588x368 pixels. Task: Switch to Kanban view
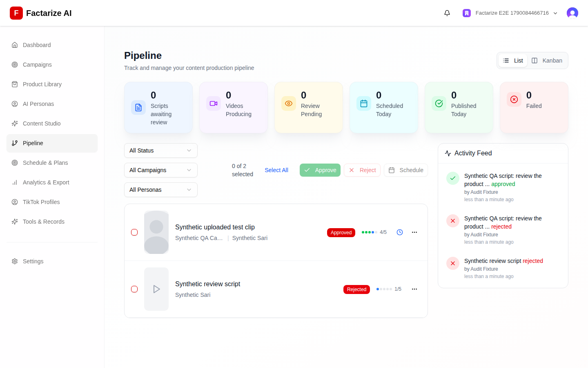pyautogui.click(x=547, y=61)
